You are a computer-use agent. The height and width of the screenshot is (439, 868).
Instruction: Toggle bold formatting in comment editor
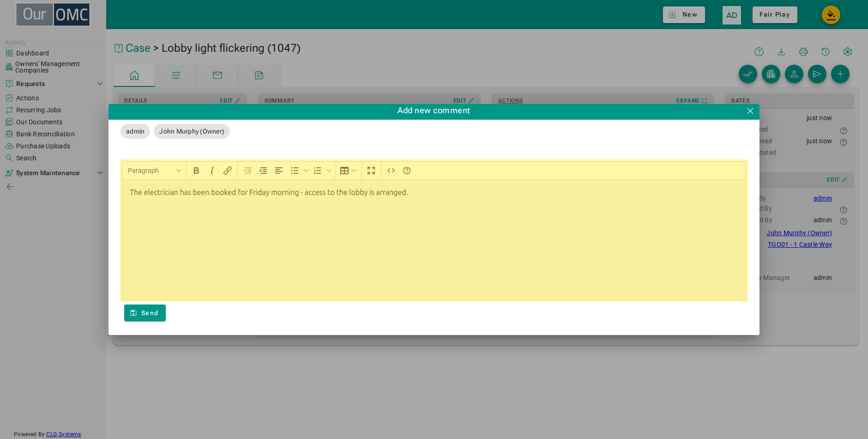click(196, 171)
